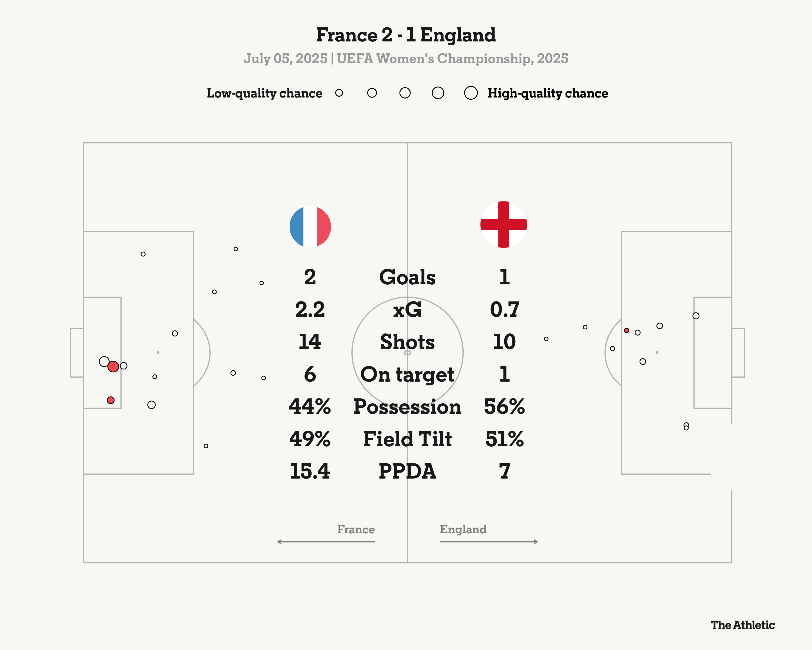This screenshot has height=650, width=812.
Task: Click the France flag icon
Action: tap(310, 226)
